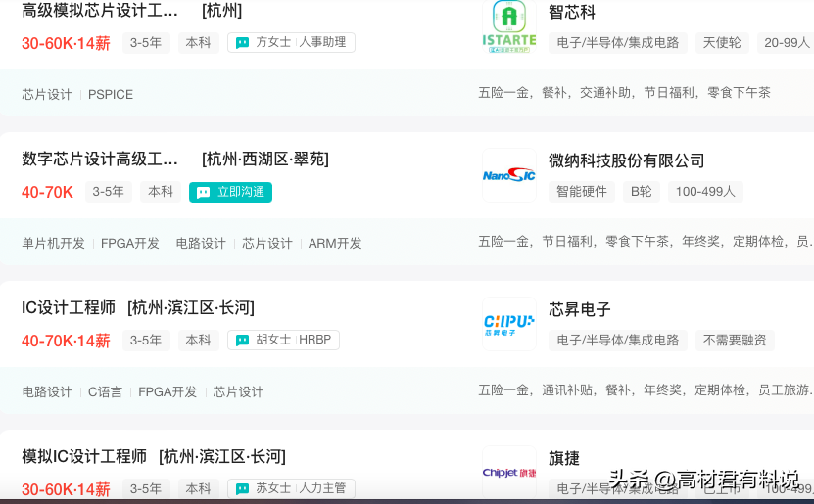
Task: Click FPGA开发 tag beside 单片机开发
Action: (x=129, y=243)
